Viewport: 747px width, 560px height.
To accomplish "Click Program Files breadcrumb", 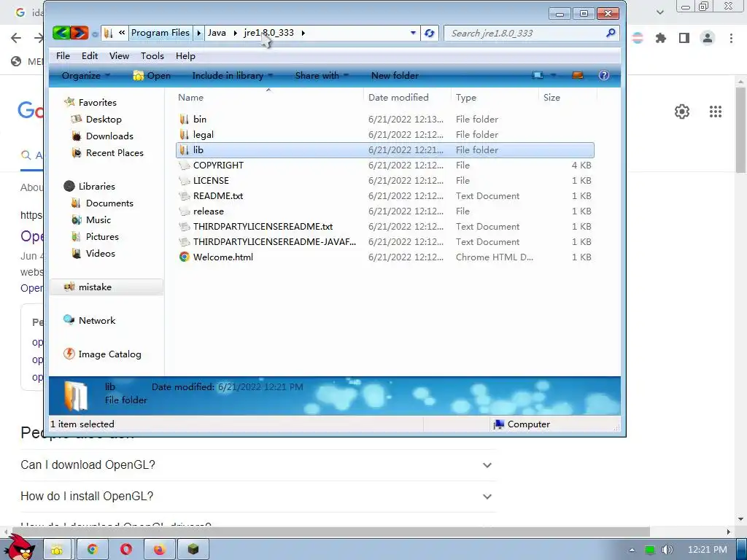I will (x=160, y=33).
